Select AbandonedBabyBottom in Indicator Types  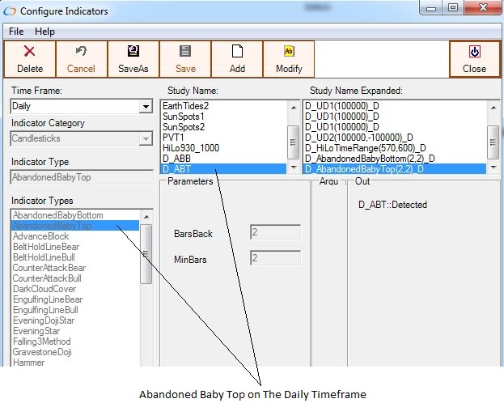coord(58,215)
